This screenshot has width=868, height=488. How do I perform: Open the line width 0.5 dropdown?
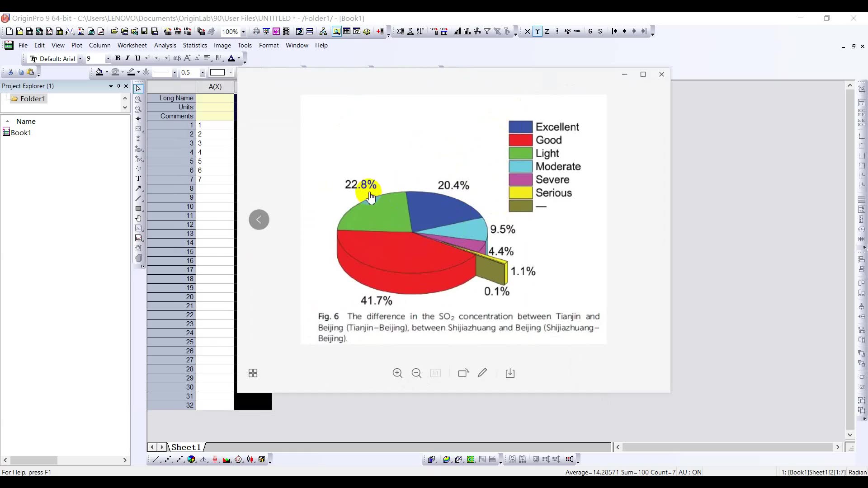202,73
